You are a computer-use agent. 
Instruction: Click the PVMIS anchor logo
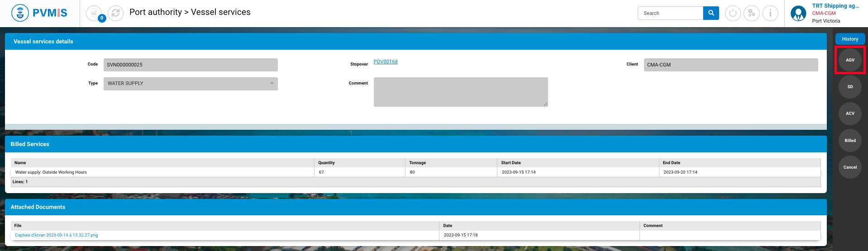20,13
